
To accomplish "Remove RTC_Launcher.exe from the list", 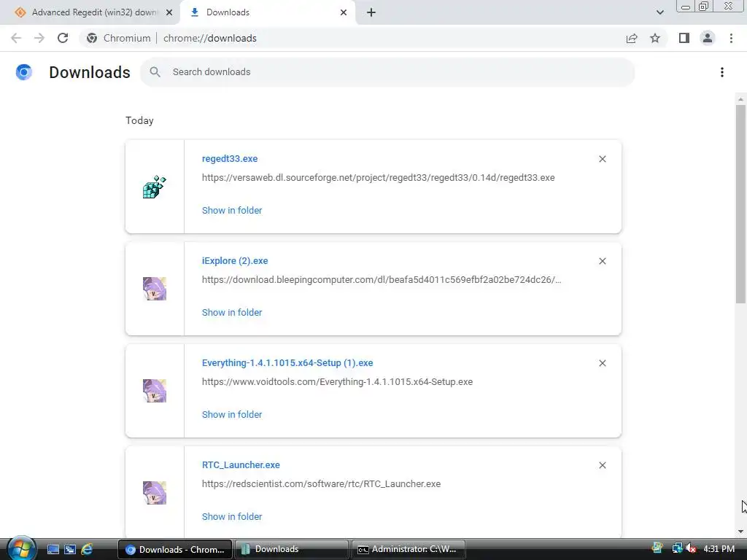I will pos(602,465).
